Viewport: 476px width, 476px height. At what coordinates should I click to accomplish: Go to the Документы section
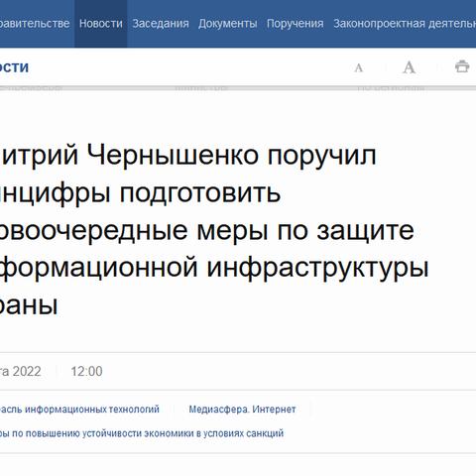coord(228,24)
